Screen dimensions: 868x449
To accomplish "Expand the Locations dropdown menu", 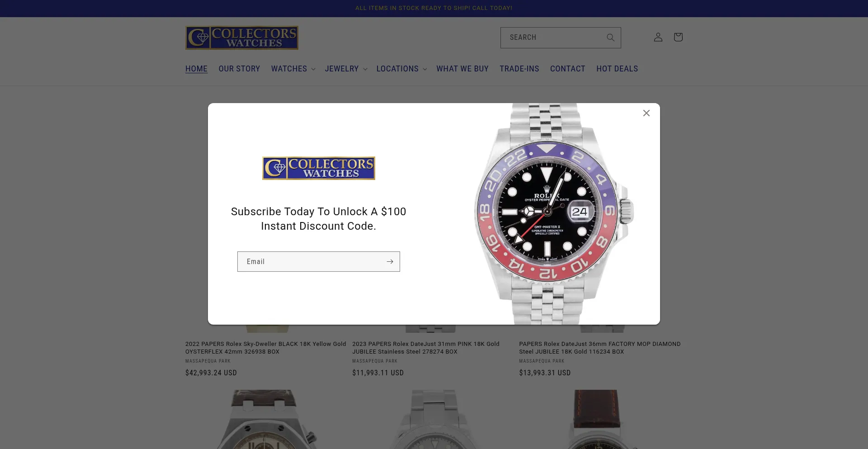I will 401,69.
